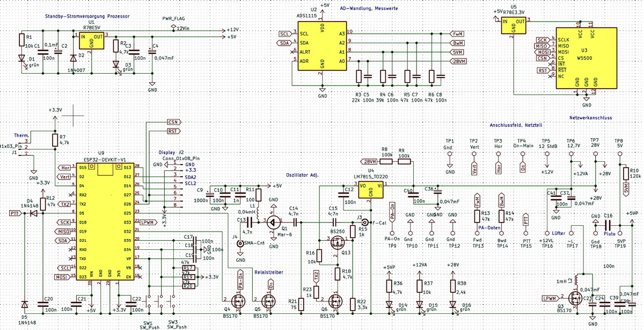The width and height of the screenshot is (644, 330).
Task: Select the U1 R78E5V regulator symbol
Action: coord(91,40)
